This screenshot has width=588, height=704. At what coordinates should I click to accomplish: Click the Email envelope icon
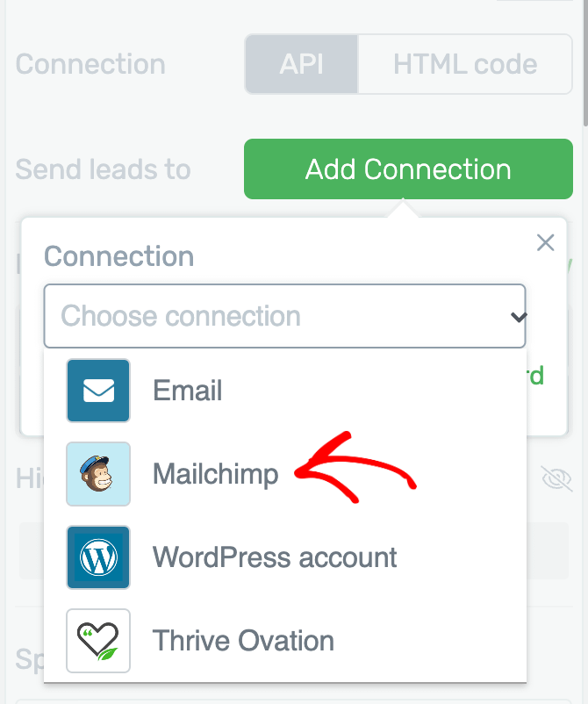click(98, 391)
